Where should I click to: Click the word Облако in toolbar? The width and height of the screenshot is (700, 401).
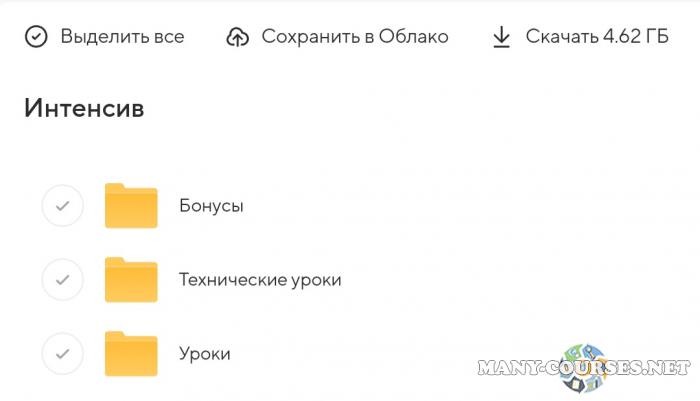click(x=414, y=37)
